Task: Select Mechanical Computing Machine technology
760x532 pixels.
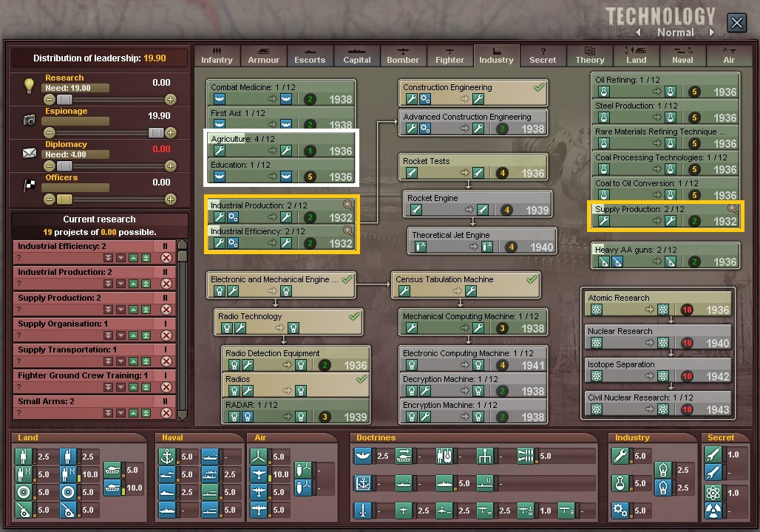Action: coord(473,321)
